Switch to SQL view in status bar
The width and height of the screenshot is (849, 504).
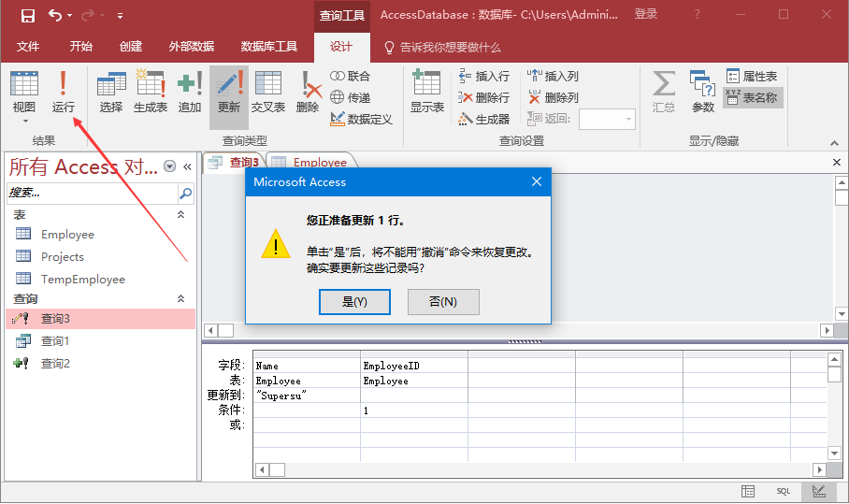point(784,492)
